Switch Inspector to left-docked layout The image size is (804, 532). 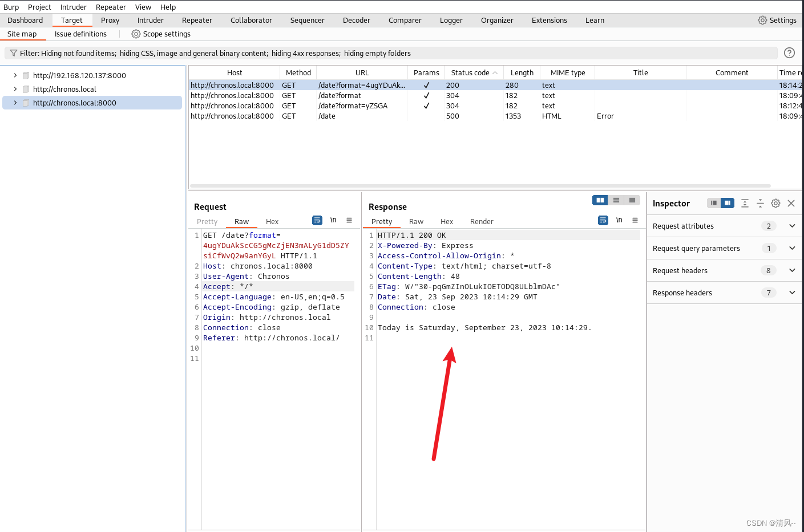point(713,203)
